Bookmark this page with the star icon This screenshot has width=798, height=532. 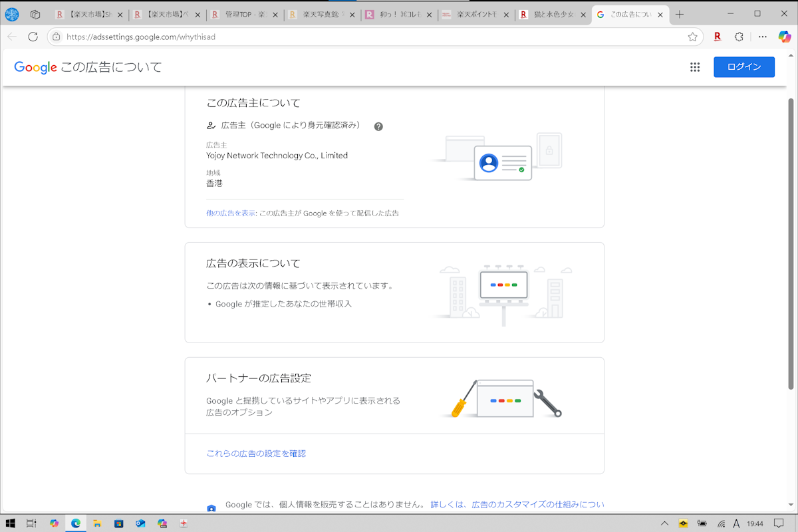tap(692, 37)
